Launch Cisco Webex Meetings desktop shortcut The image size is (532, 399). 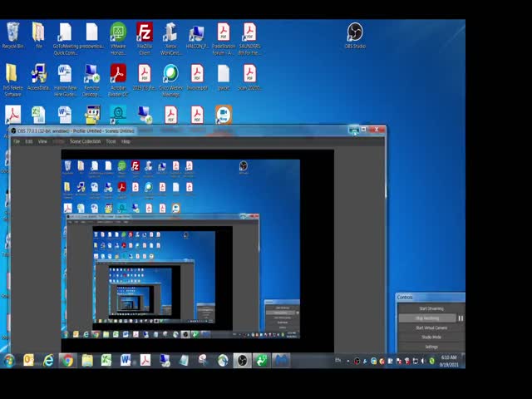click(x=170, y=76)
